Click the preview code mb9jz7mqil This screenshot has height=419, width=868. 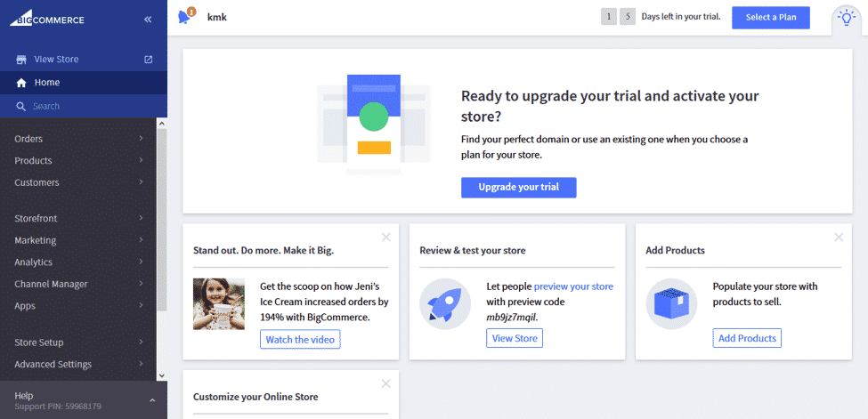point(512,318)
